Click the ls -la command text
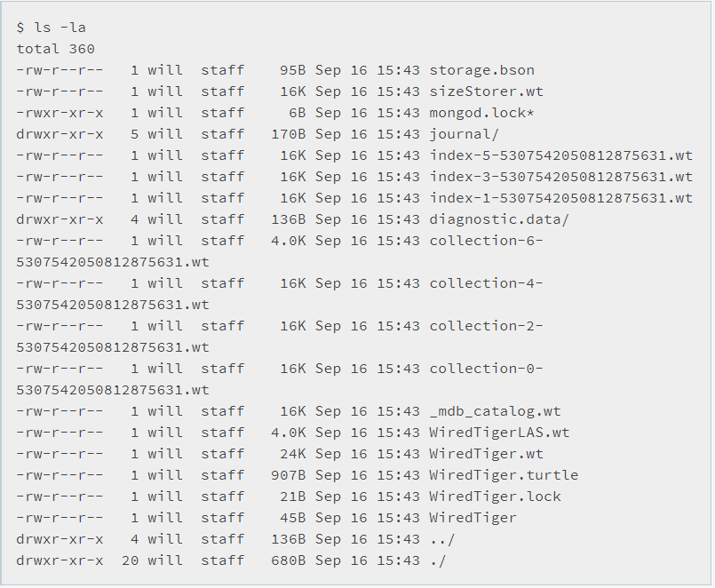Screen dimensions: 715x588 tap(60, 28)
